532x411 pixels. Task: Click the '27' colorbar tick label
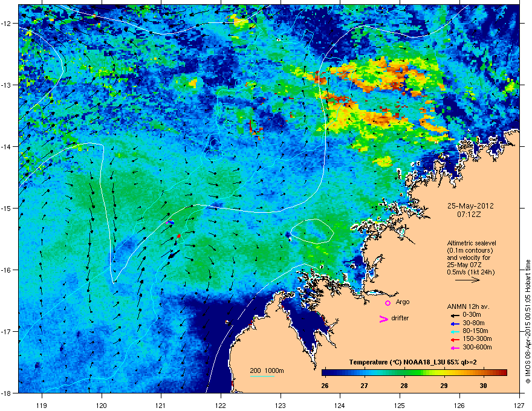click(x=364, y=386)
